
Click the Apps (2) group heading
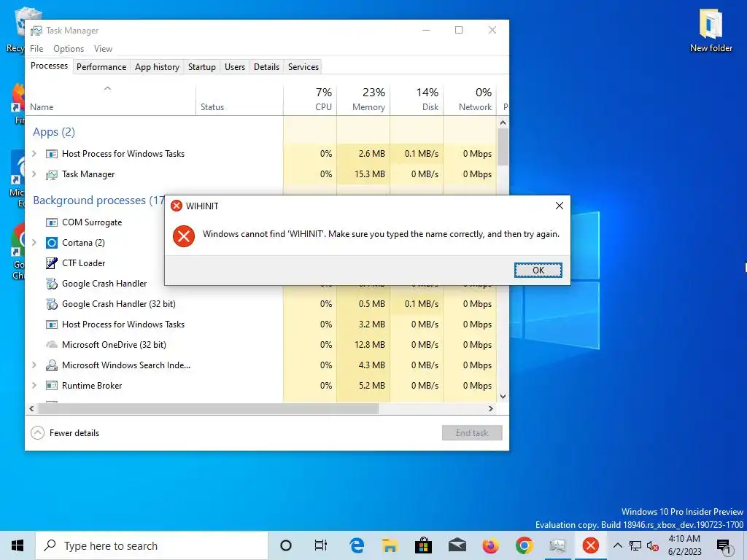pos(54,132)
